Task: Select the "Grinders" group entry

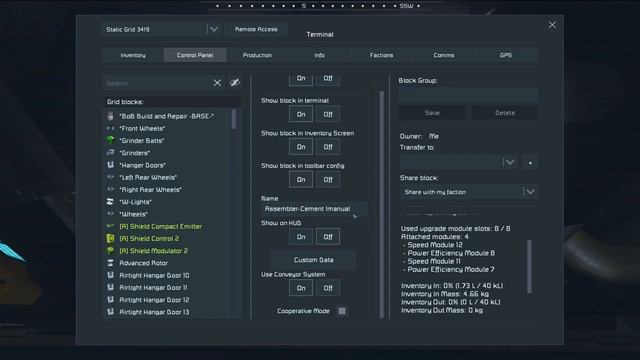Action: tap(166, 153)
